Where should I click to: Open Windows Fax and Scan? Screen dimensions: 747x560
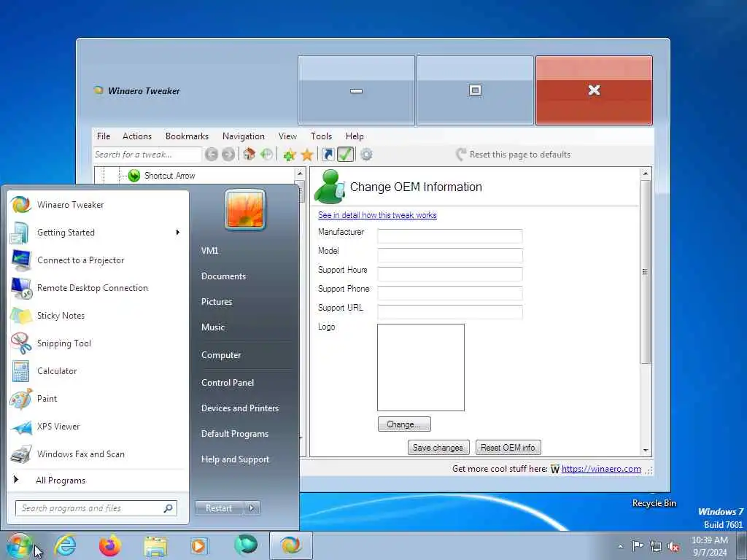(98, 454)
